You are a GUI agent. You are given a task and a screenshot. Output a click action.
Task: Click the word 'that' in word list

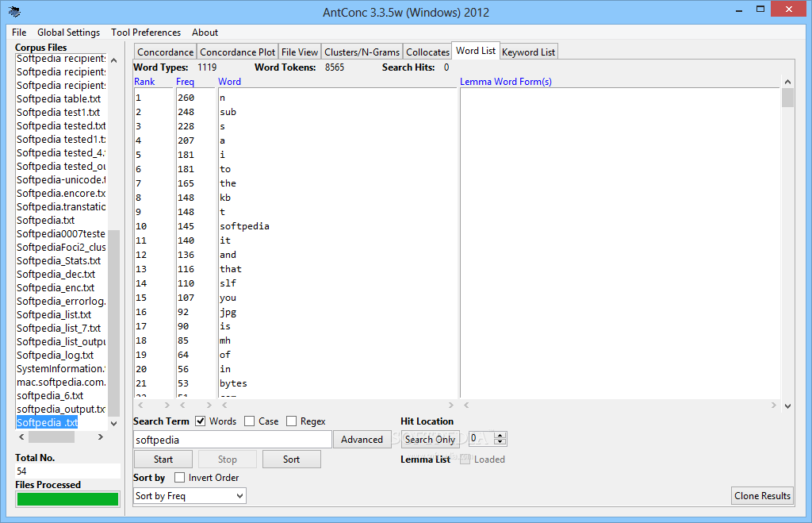click(x=231, y=269)
